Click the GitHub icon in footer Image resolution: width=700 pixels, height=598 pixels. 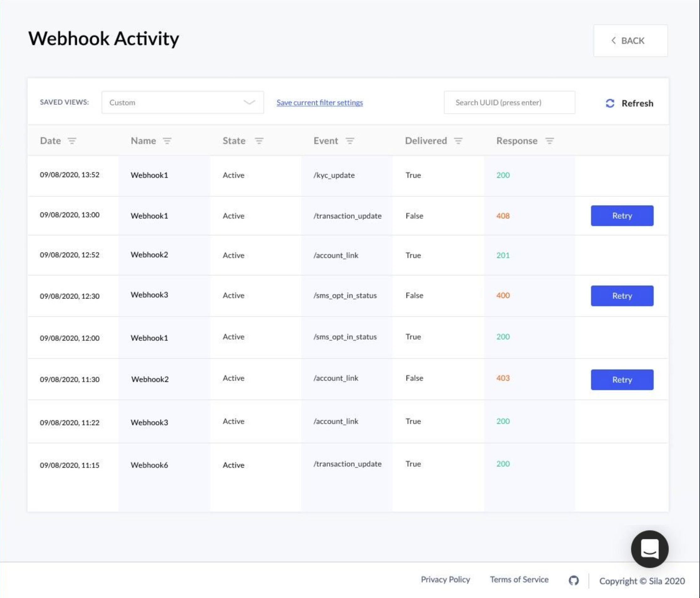pos(573,580)
